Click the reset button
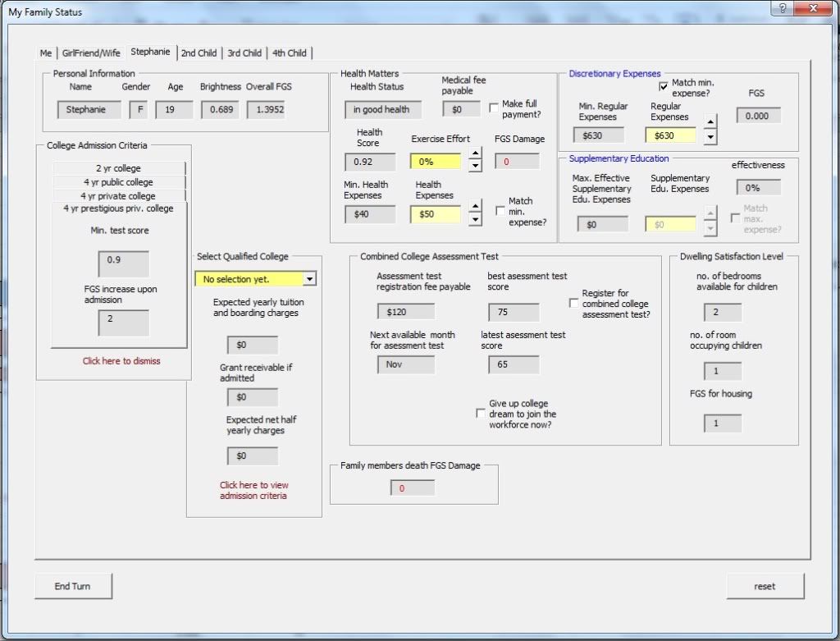Image resolution: width=840 pixels, height=641 pixels. pyautogui.click(x=765, y=586)
